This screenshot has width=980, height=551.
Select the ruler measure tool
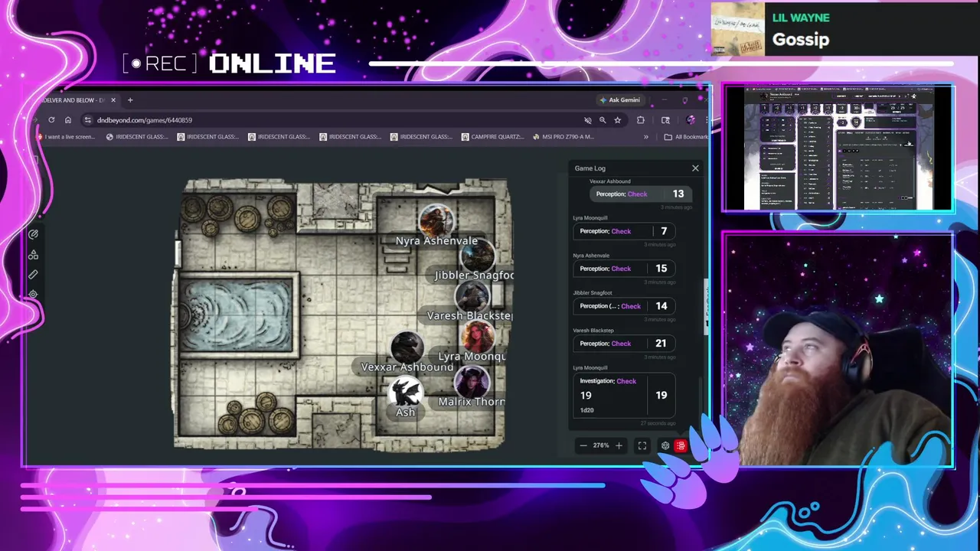[33, 275]
